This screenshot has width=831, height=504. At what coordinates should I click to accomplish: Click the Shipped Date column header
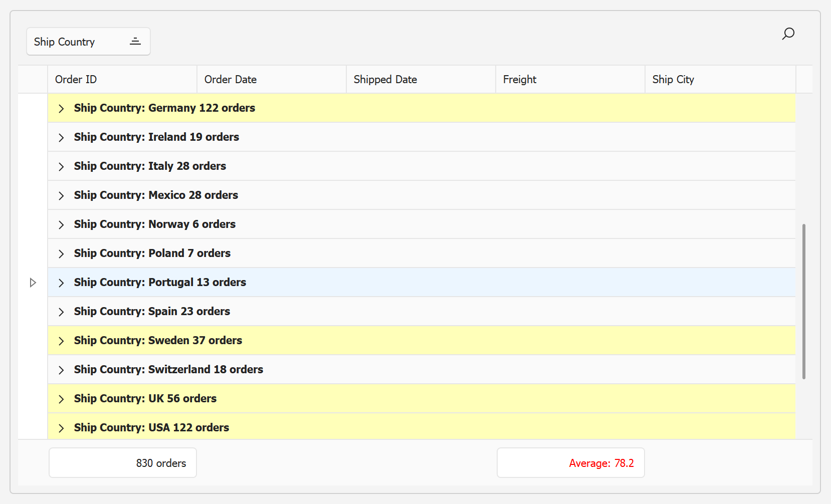tap(421, 80)
